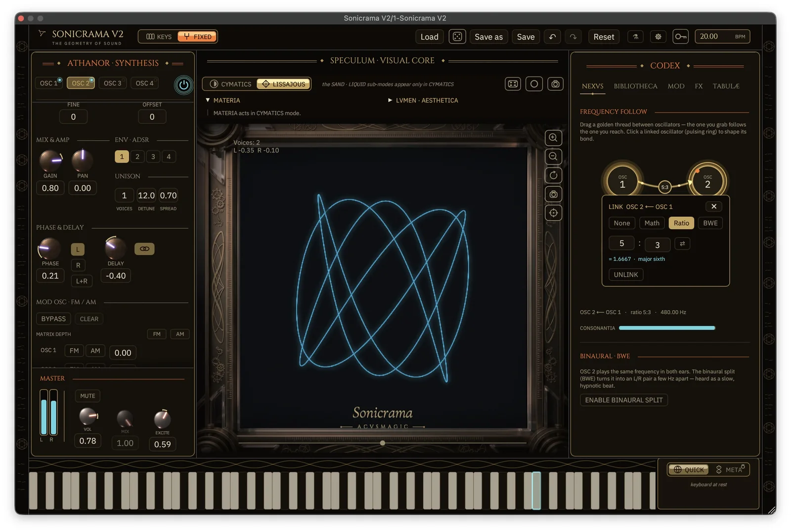791x532 pixels.
Task: Close the LINK OSC 2 popup
Action: pyautogui.click(x=714, y=206)
